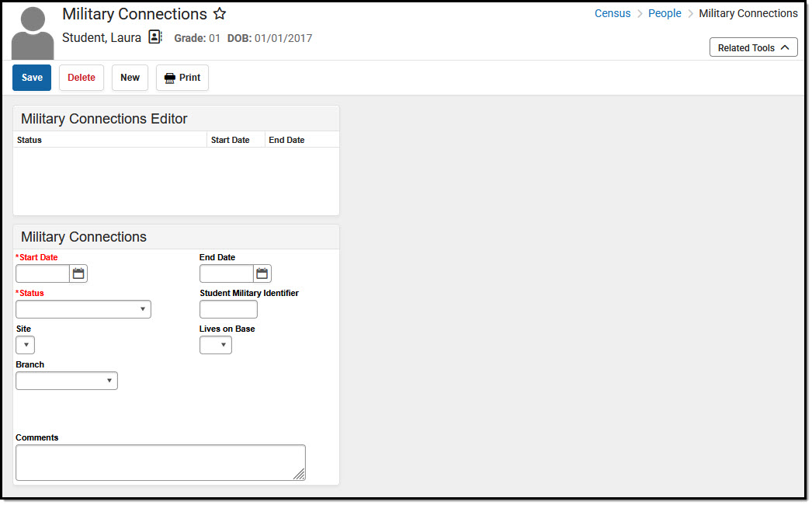812x505 pixels.
Task: Navigate to the Census breadcrumb
Action: tap(612, 13)
